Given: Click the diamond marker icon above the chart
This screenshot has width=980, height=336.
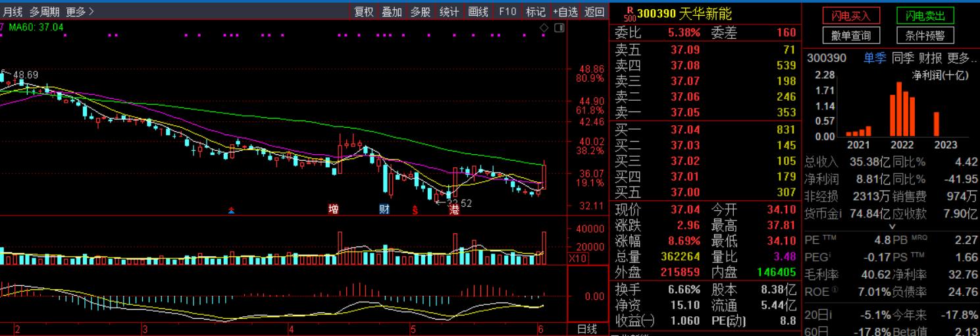Looking at the screenshot, I should (544, 28).
